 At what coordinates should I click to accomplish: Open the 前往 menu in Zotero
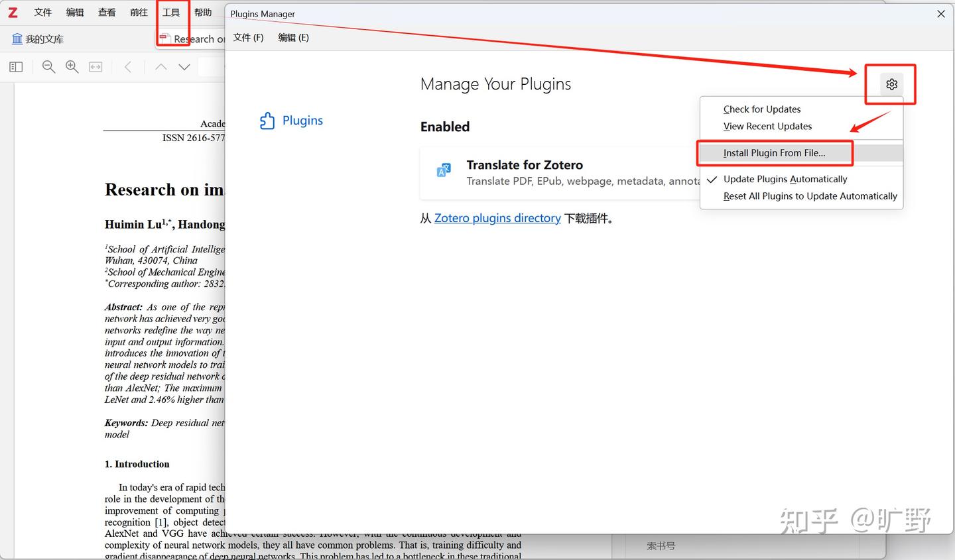tap(139, 12)
